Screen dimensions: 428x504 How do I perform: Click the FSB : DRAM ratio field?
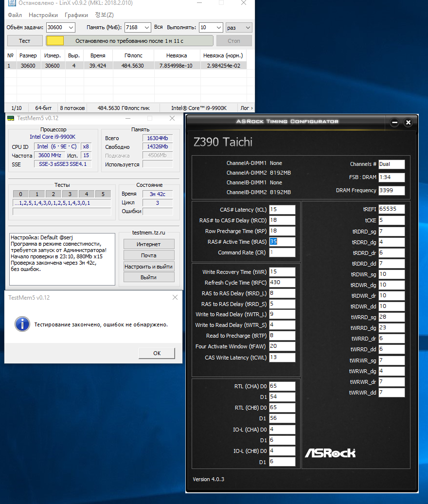pyautogui.click(x=392, y=177)
